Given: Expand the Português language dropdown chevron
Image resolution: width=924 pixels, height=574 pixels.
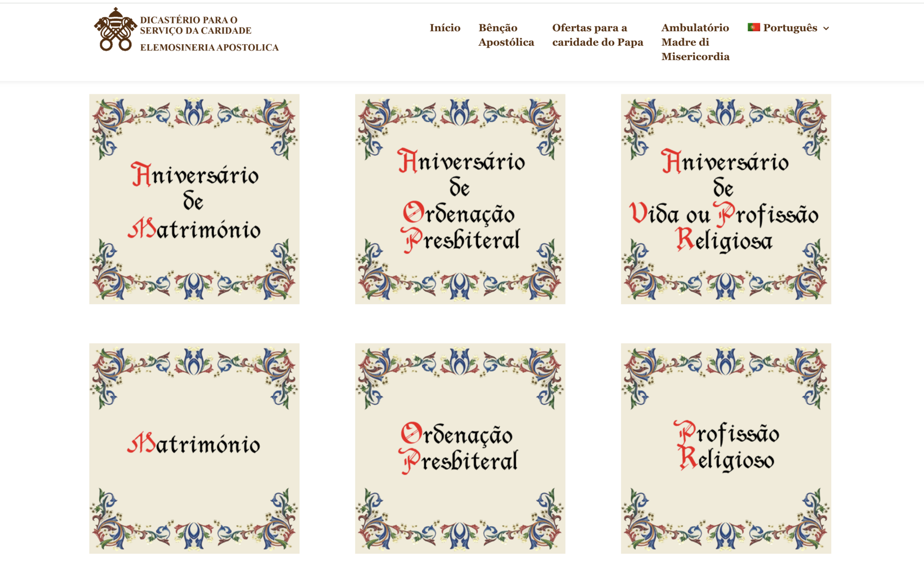Looking at the screenshot, I should tap(826, 28).
